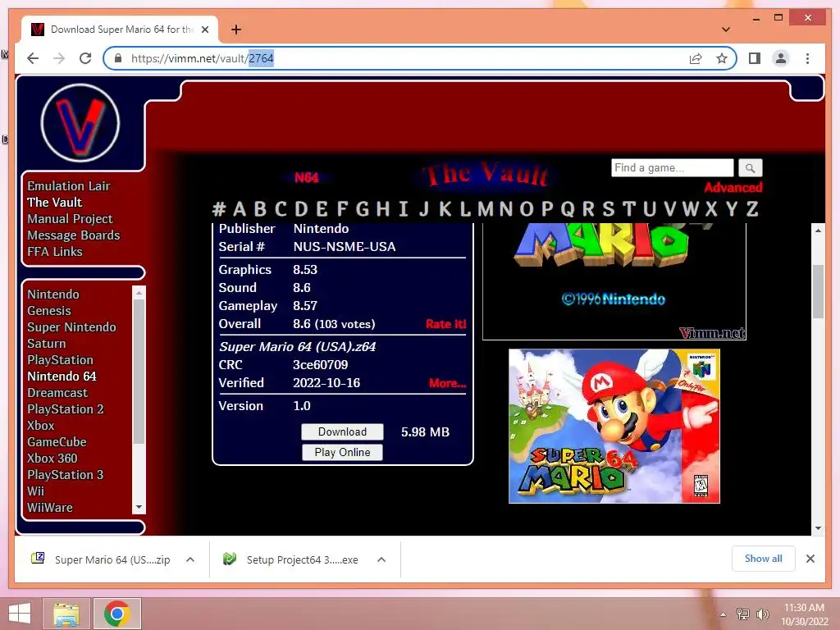Click letter Z in the alphabet index
This screenshot has width=840, height=630.
(752, 208)
